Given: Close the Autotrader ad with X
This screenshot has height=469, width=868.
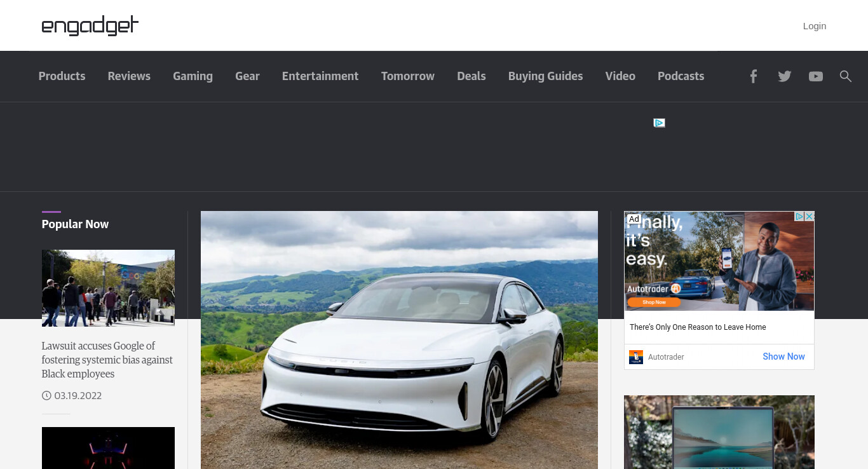Looking at the screenshot, I should point(810,216).
